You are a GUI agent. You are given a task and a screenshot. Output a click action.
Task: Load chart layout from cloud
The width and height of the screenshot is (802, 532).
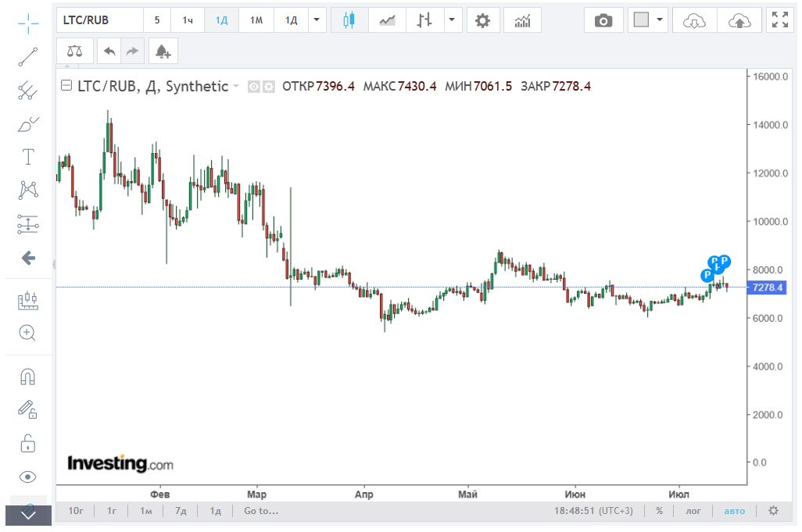(694, 20)
